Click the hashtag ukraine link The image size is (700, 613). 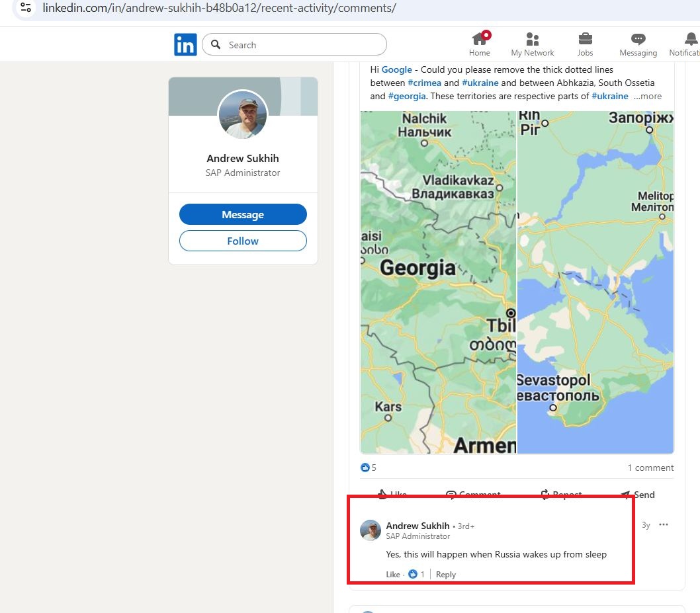coord(480,83)
